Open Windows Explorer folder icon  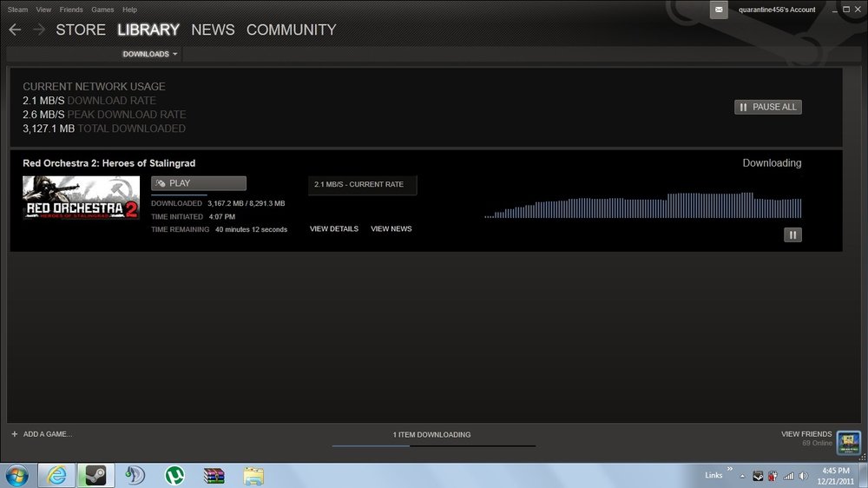[x=253, y=475]
